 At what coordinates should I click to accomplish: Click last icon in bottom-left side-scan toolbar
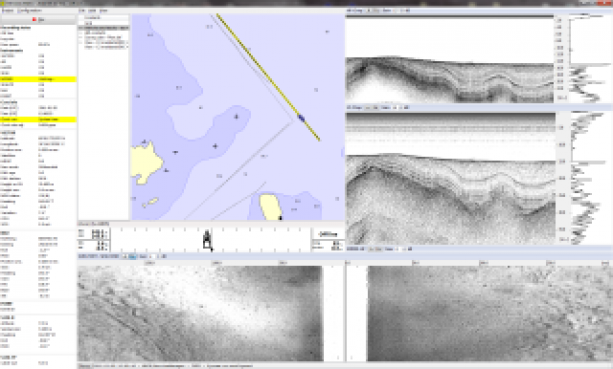tap(164, 256)
